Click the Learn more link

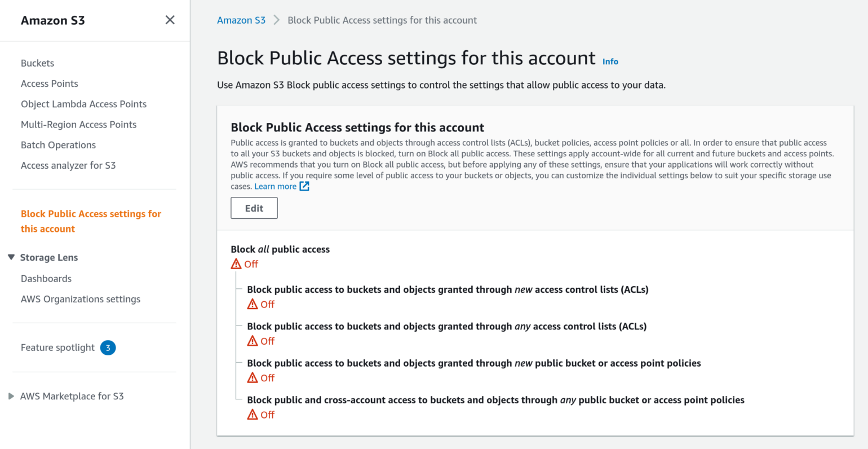coord(275,186)
